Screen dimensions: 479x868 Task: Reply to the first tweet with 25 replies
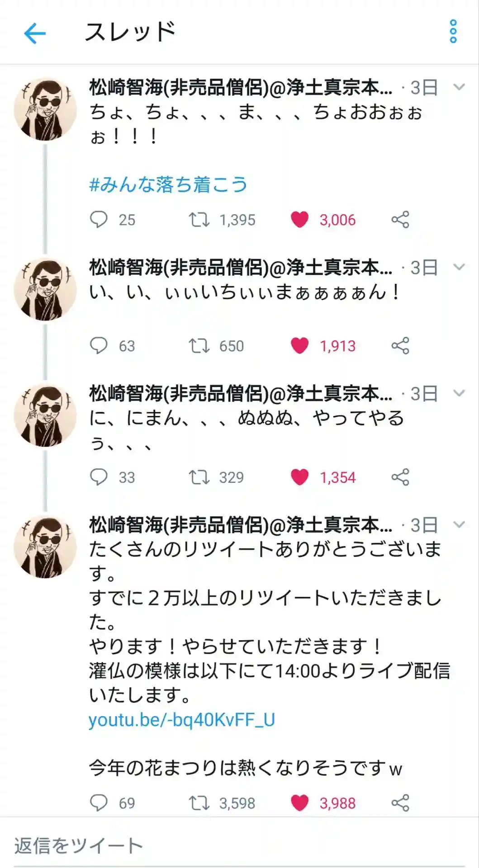99,220
